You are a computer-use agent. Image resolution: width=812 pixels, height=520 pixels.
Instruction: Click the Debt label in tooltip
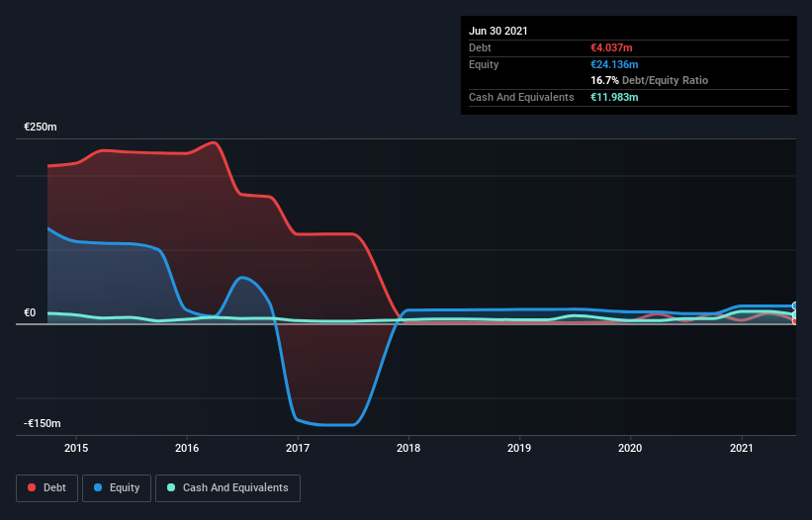pos(480,47)
